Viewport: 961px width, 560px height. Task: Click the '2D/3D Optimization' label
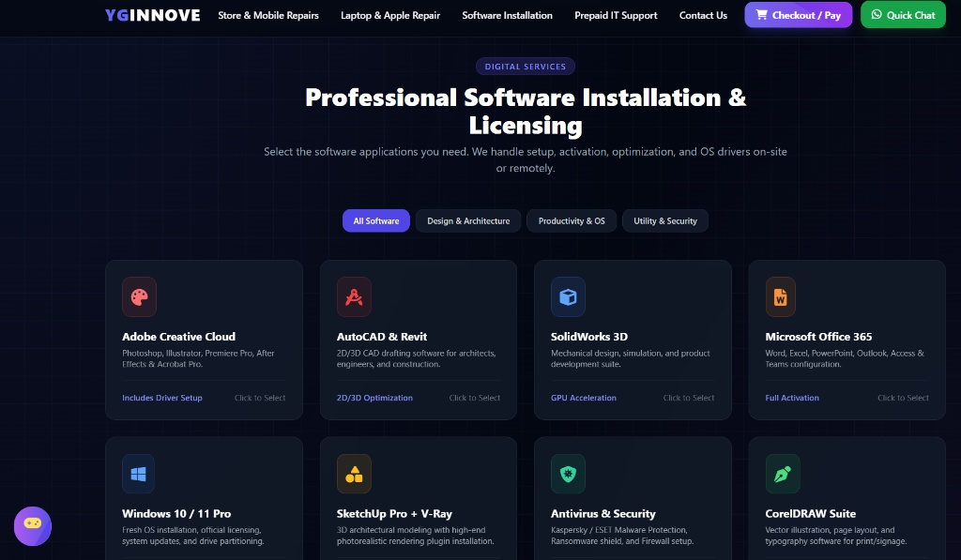374,398
